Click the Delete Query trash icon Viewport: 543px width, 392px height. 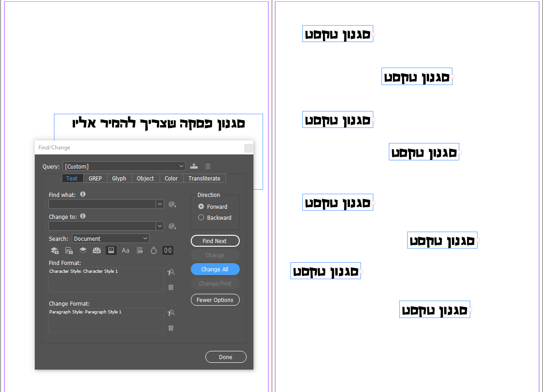click(x=208, y=166)
